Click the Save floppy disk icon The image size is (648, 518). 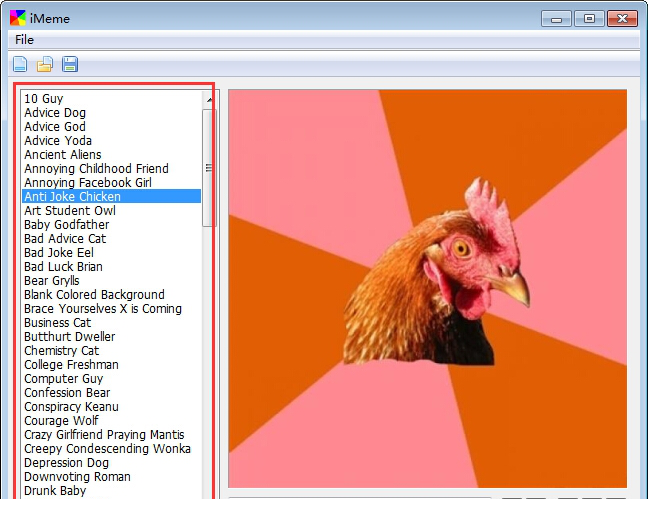coord(70,64)
